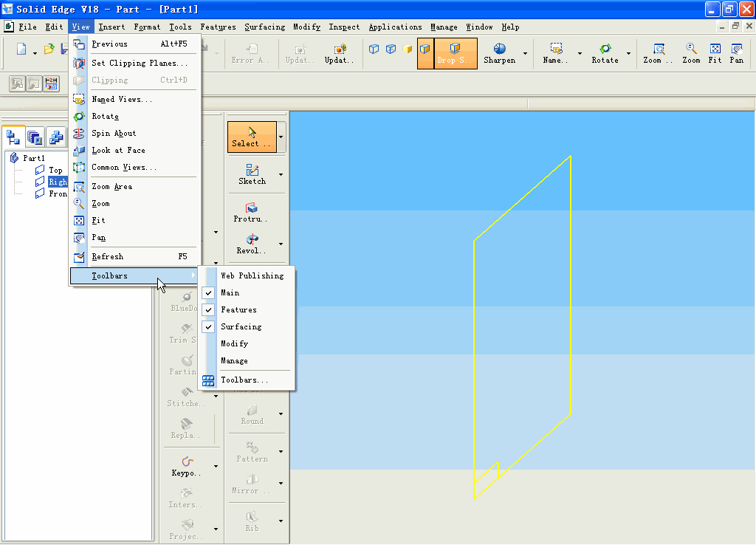Start the Sketch tool
Viewport: 756px width, 545px height.
pos(252,174)
